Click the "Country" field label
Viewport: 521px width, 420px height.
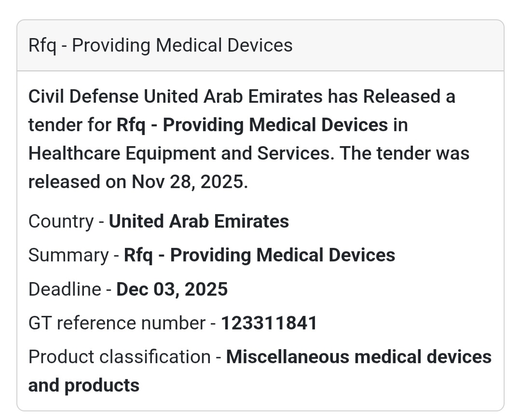pos(61,221)
